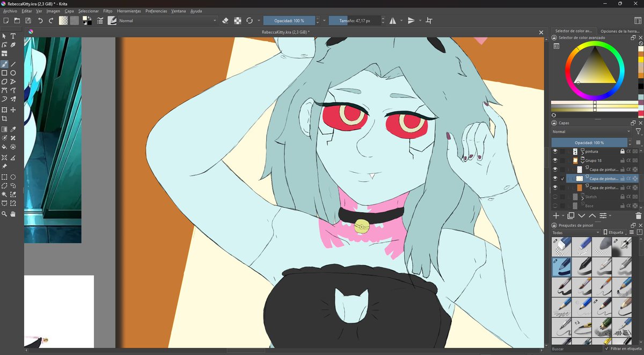The image size is (644, 355).
Task: Save the document with floppy icon
Action: click(28, 20)
